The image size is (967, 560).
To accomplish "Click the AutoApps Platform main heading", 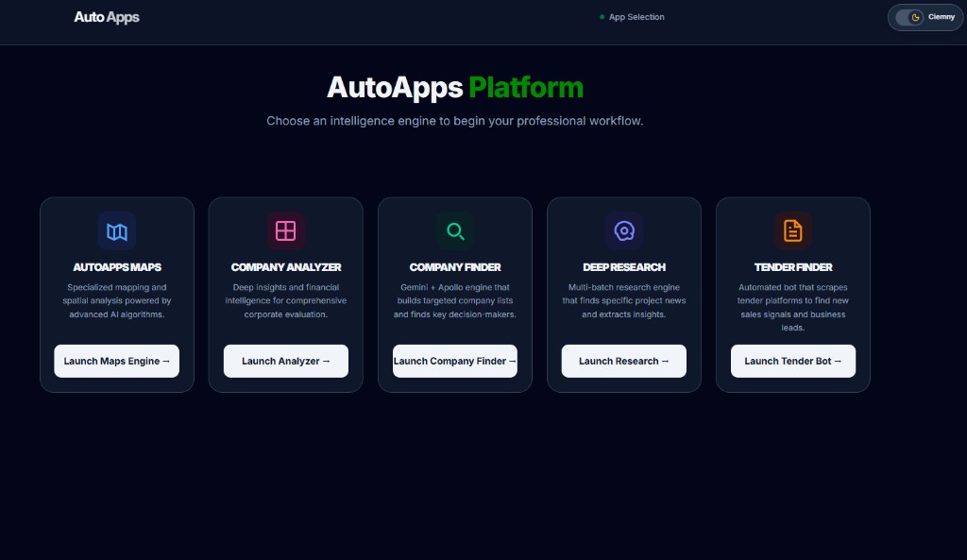I will (x=455, y=88).
